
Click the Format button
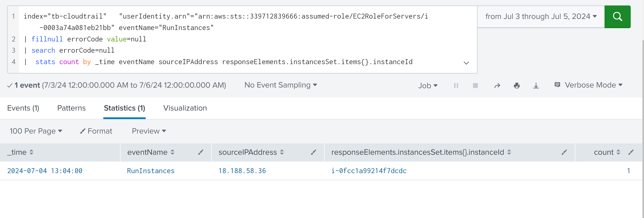pos(96,131)
